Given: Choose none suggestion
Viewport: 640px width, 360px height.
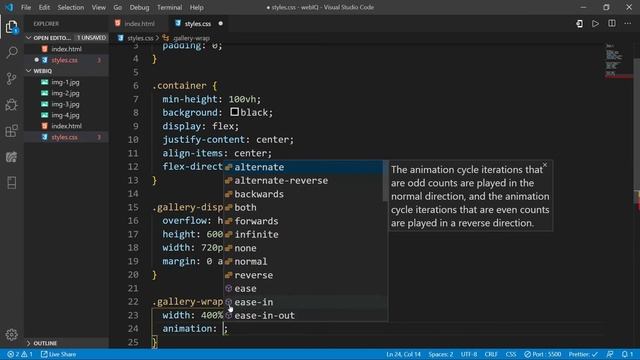Looking at the screenshot, I should tap(303, 248).
